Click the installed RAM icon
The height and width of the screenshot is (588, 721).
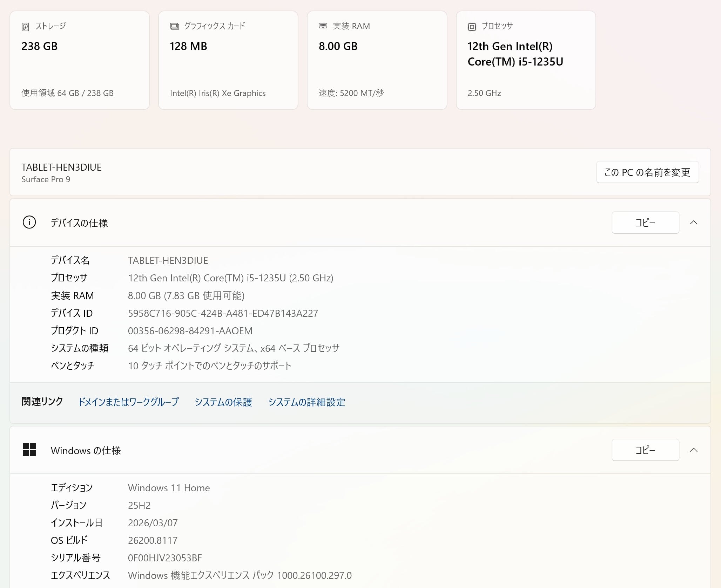click(323, 26)
